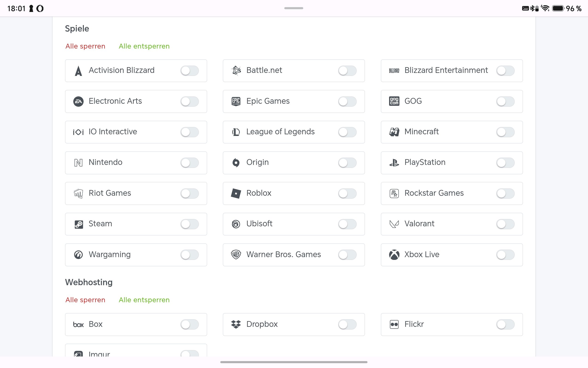Toggle the Box webhosting switch
This screenshot has width=588, height=368.
tap(189, 325)
